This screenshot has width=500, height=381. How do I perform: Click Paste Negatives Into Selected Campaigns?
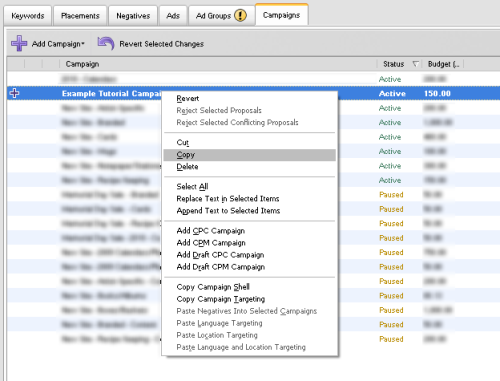tap(250, 311)
